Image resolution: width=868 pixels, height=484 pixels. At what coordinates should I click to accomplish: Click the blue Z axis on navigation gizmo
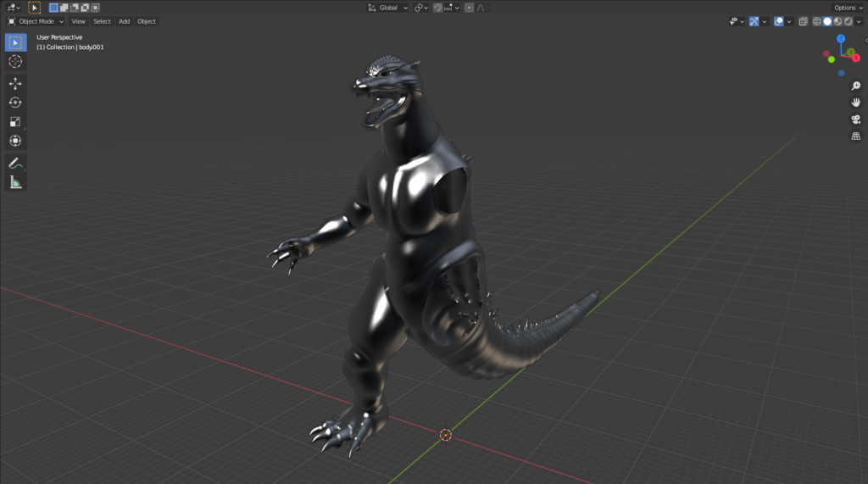pyautogui.click(x=840, y=39)
